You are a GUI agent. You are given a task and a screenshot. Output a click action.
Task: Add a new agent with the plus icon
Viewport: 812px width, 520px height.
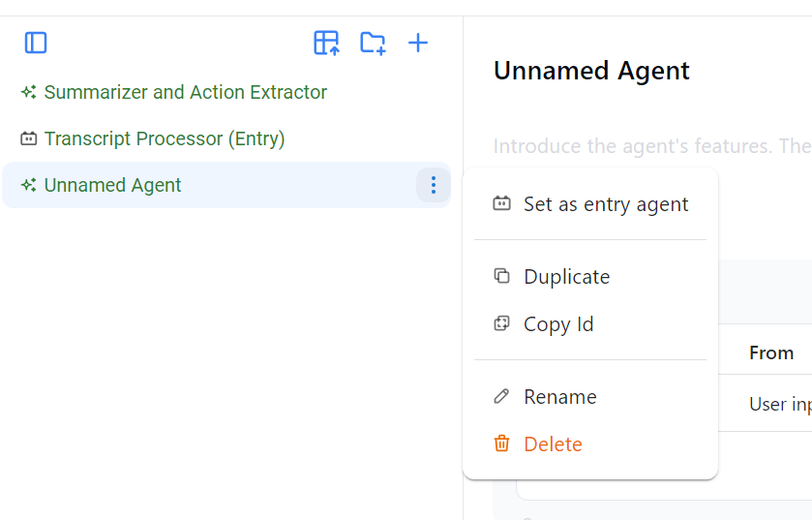click(417, 43)
